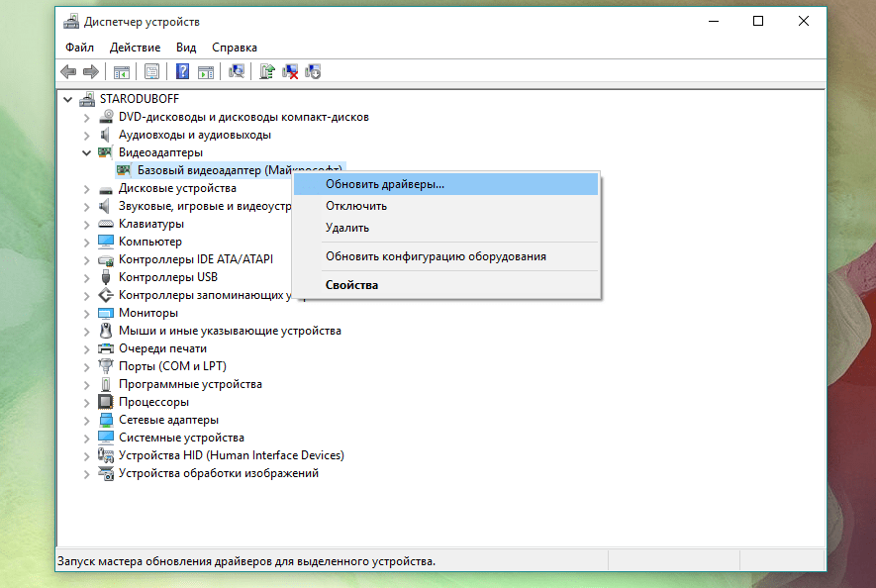Collapse the STARODUBOFF root node
Viewport: 876px width, 588px height.
click(x=67, y=99)
